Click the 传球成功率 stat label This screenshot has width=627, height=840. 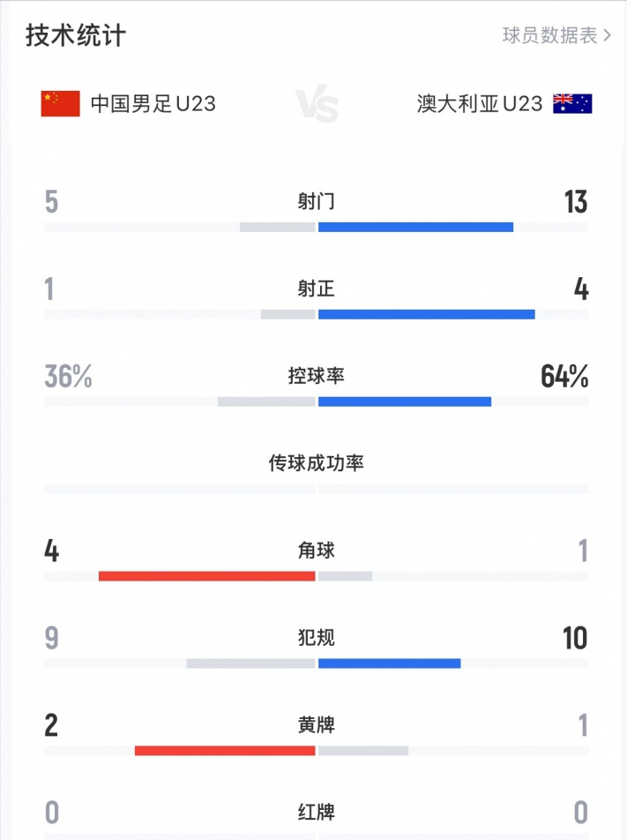(316, 463)
